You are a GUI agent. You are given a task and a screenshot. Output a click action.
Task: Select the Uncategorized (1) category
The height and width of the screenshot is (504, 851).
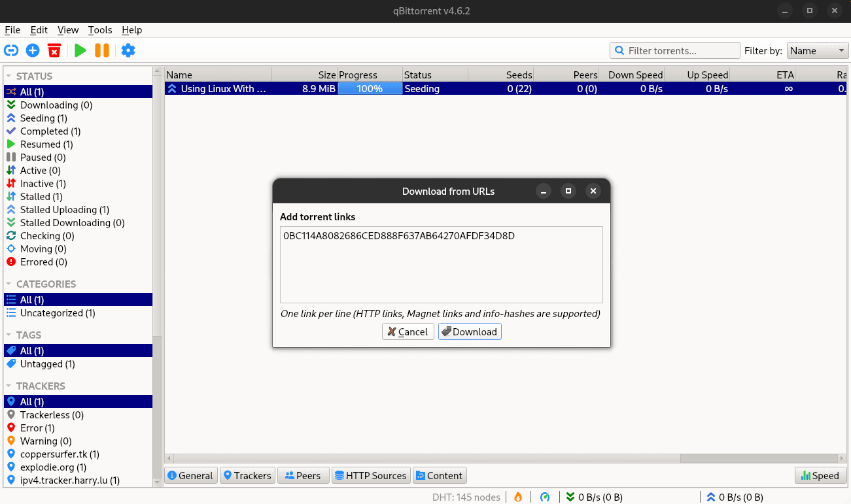pyautogui.click(x=78, y=313)
